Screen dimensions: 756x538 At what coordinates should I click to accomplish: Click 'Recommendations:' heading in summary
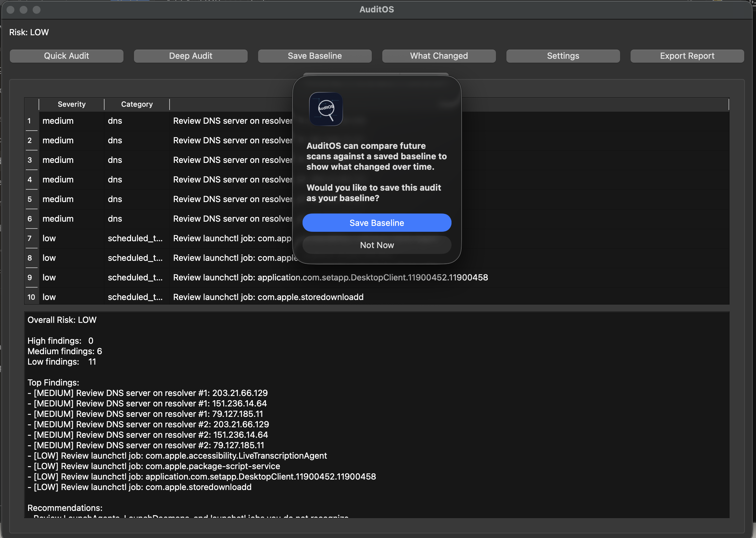[x=65, y=508]
